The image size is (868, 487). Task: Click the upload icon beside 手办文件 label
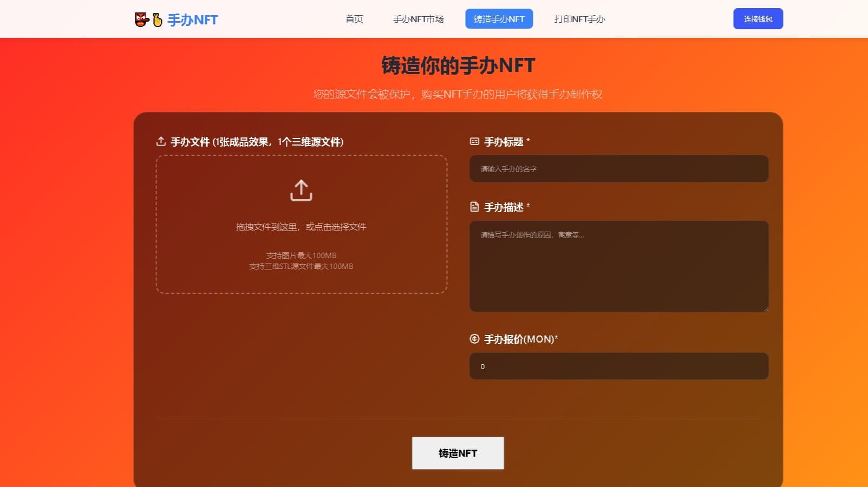click(x=160, y=141)
